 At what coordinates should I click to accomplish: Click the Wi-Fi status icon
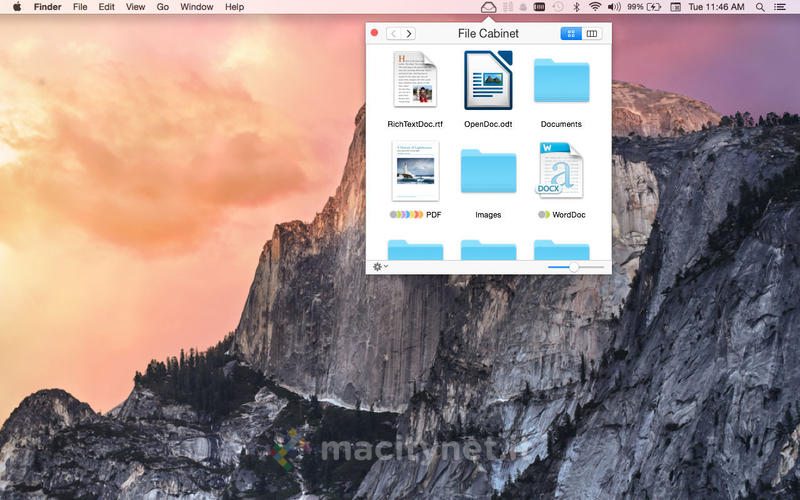coord(595,7)
